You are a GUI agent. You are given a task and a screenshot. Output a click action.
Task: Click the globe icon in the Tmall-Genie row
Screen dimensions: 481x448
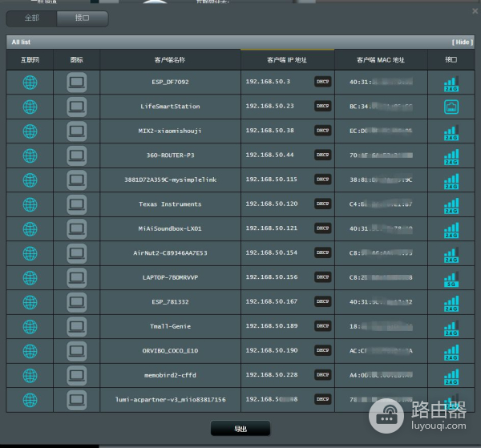(30, 326)
